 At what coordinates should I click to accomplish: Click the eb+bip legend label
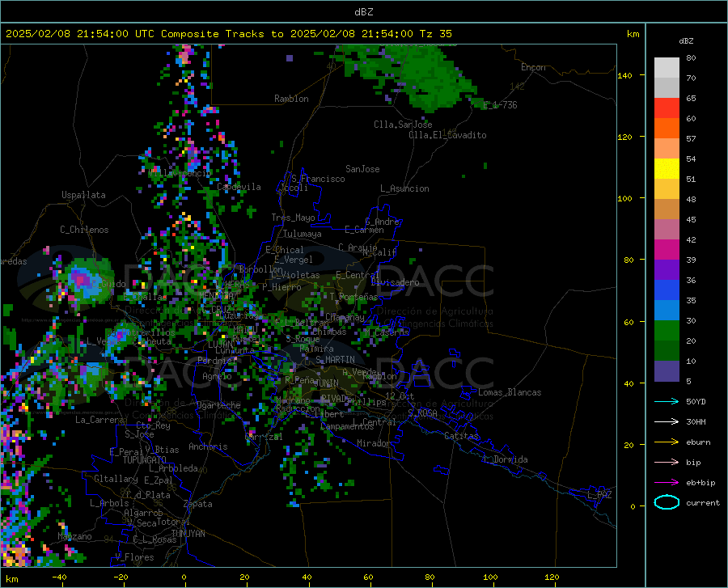(700, 483)
